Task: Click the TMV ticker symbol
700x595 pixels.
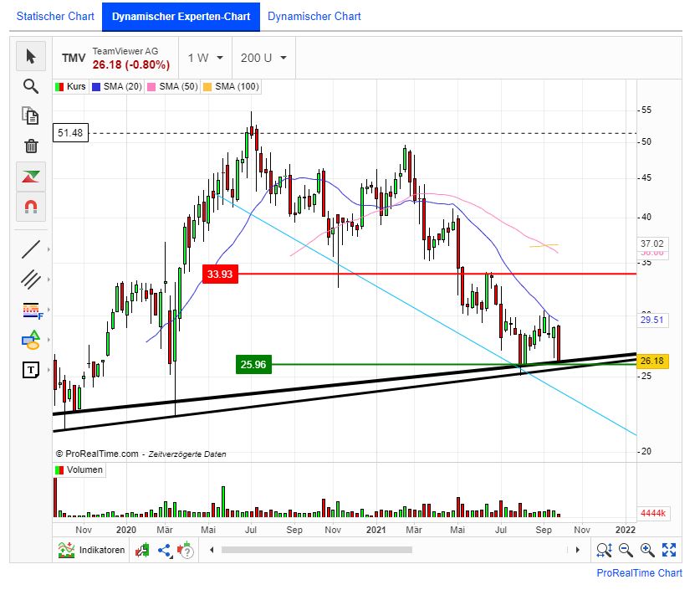Action: pos(74,58)
